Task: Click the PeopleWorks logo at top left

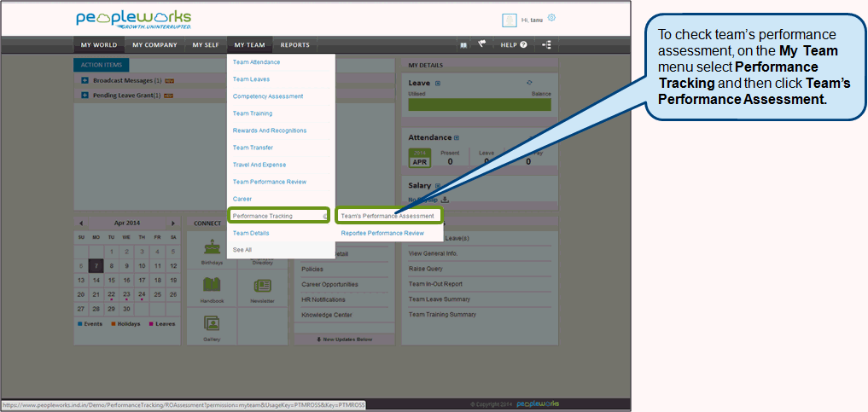Action: pos(133,20)
